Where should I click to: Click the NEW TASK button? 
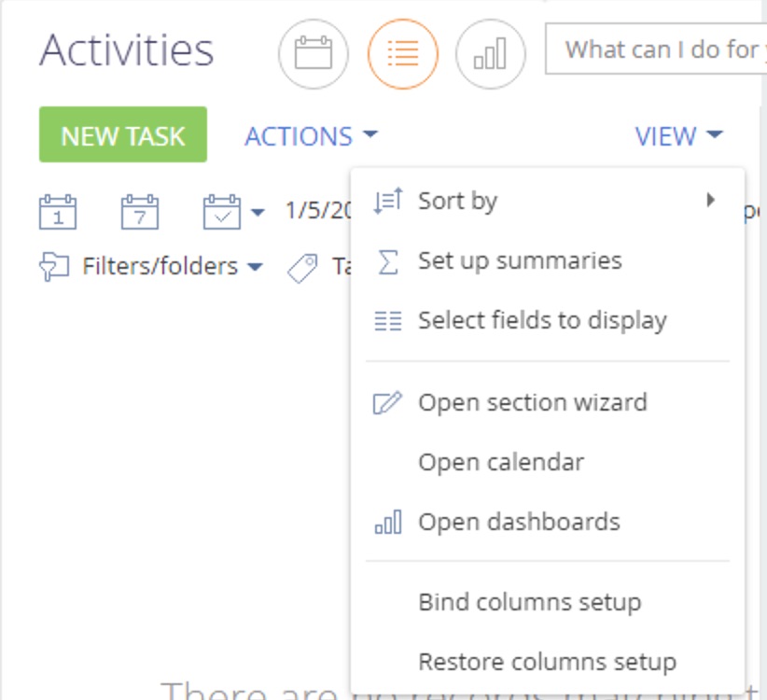(x=123, y=134)
